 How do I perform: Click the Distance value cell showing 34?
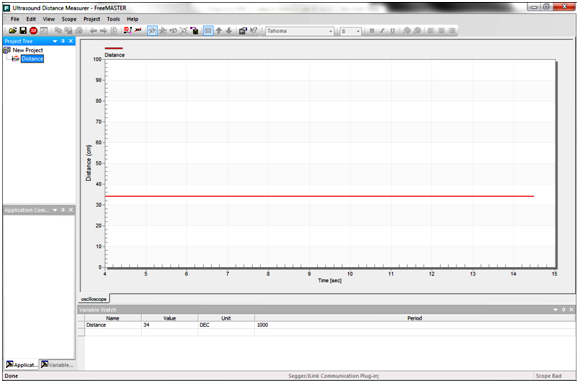point(169,325)
